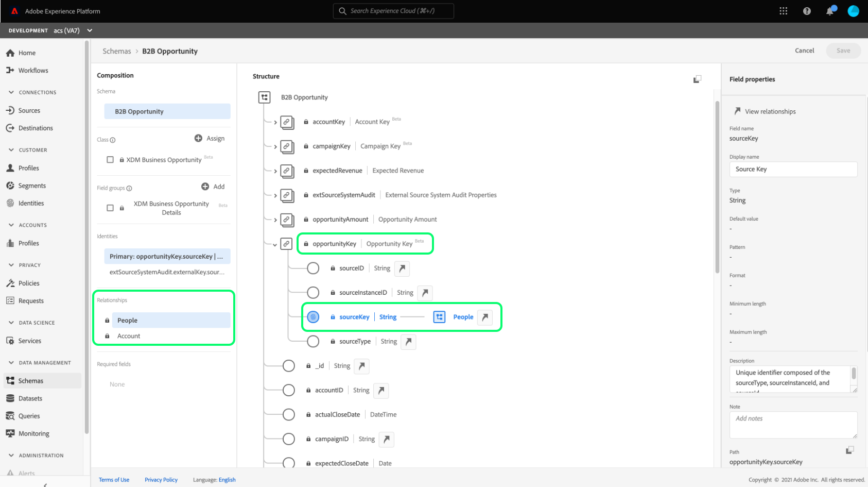Open notifications bell icon
868x487 pixels.
(x=830, y=11)
